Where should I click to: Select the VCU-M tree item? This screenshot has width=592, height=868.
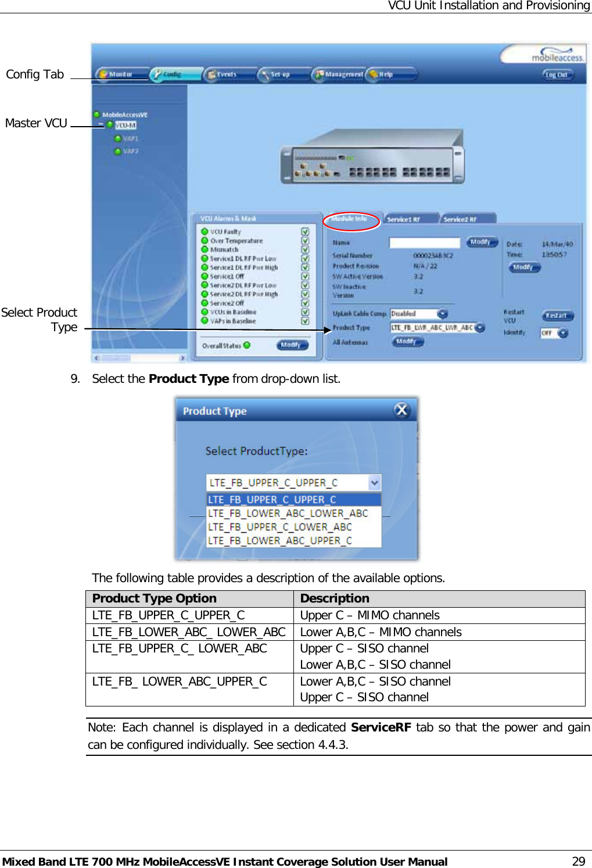coord(125,125)
